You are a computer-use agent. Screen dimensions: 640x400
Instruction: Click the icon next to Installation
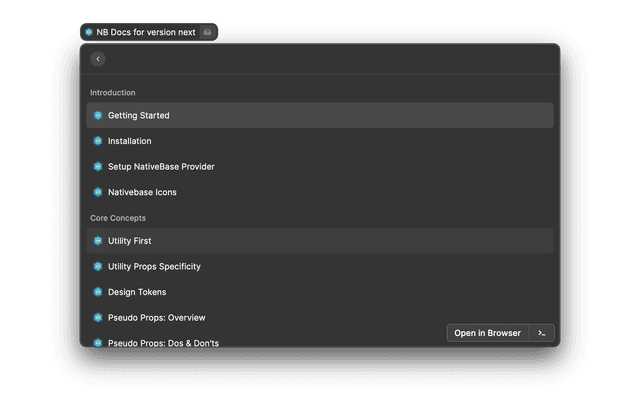98,141
